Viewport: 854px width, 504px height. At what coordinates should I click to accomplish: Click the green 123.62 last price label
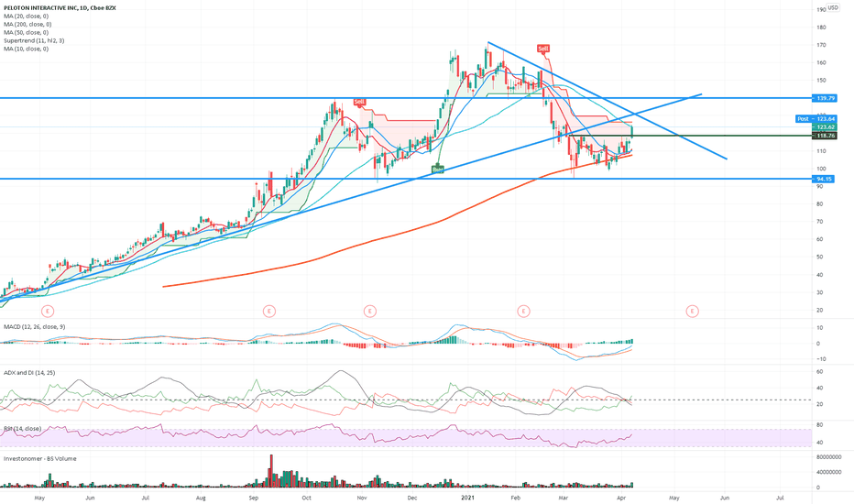(824, 127)
